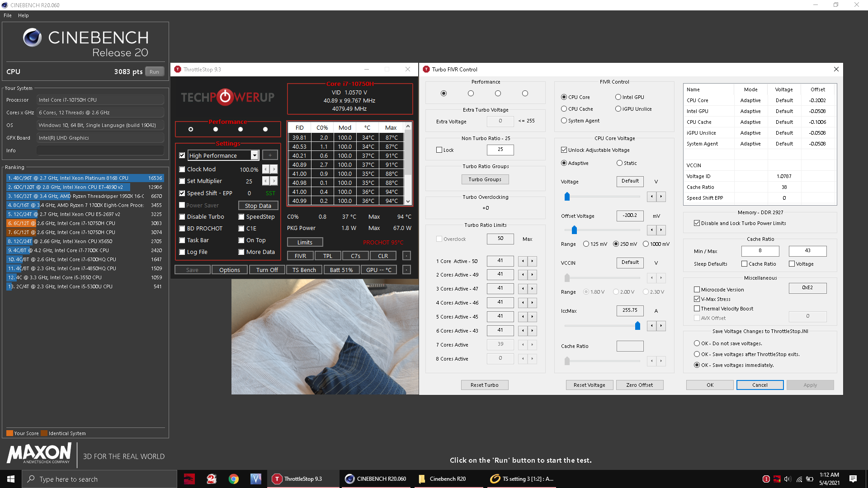Open the C7s window
Viewport: 868px width, 488px height.
tap(356, 256)
